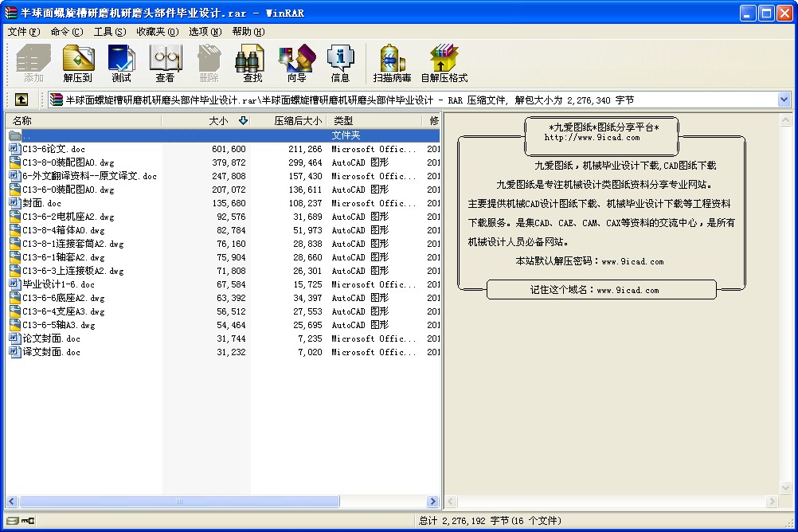Screen dimensions: 798x532
Task: Maximize the WinRAR window
Action: click(x=766, y=13)
